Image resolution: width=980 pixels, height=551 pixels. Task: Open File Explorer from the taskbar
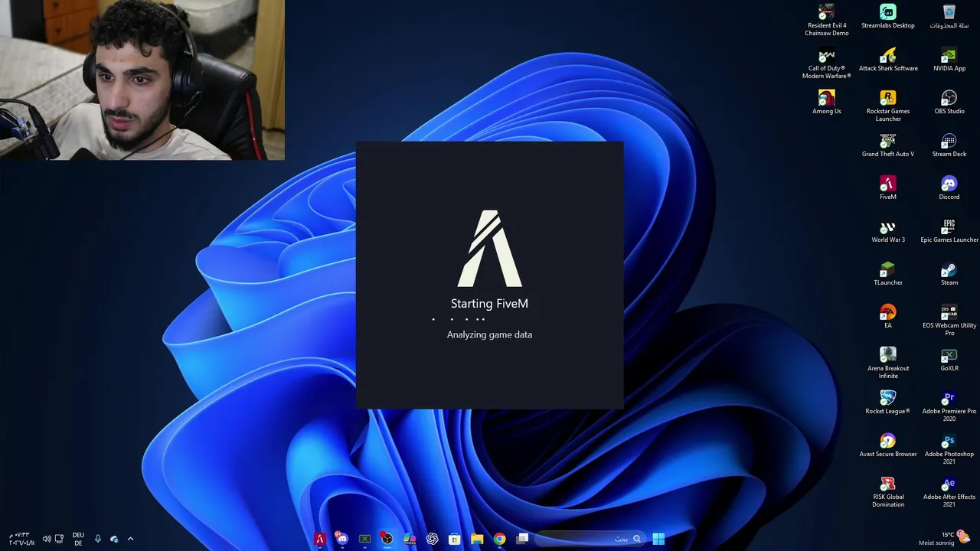477,539
